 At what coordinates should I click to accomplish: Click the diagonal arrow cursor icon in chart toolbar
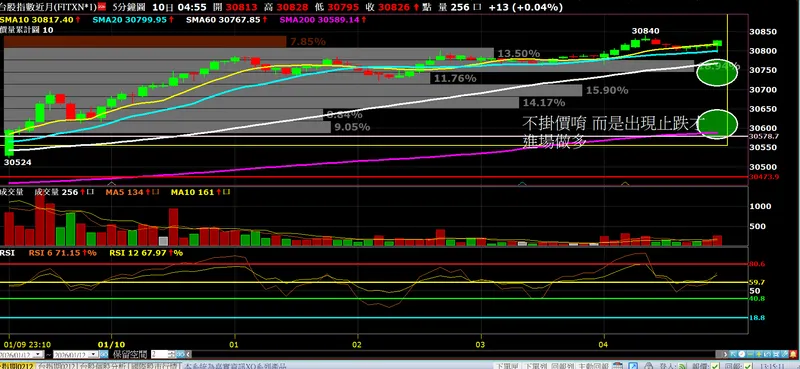coord(733,354)
